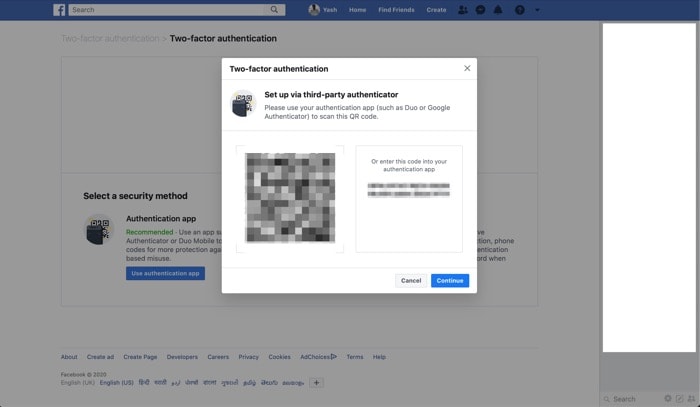Open the Quick Help question mark icon

(x=520, y=10)
